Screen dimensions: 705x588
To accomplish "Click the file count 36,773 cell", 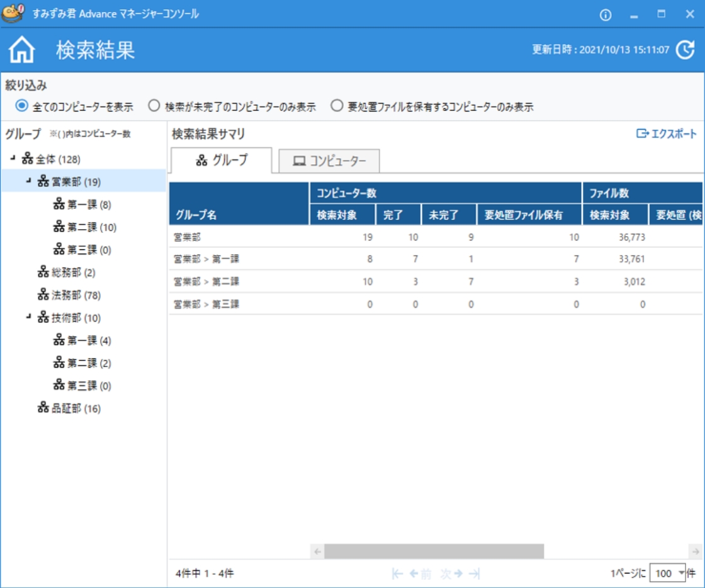I will click(x=632, y=237).
